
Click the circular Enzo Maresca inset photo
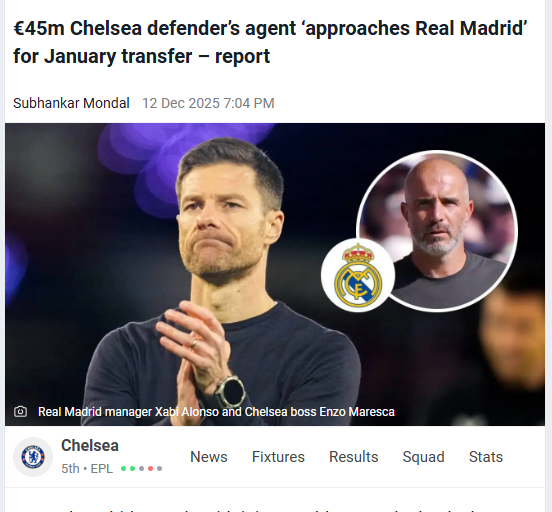437,231
